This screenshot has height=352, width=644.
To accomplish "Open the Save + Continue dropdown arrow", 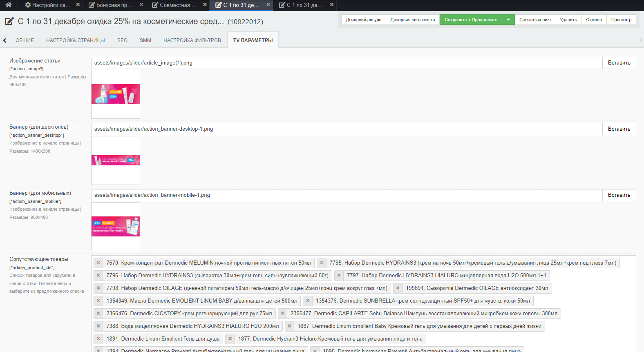I will tap(508, 20).
